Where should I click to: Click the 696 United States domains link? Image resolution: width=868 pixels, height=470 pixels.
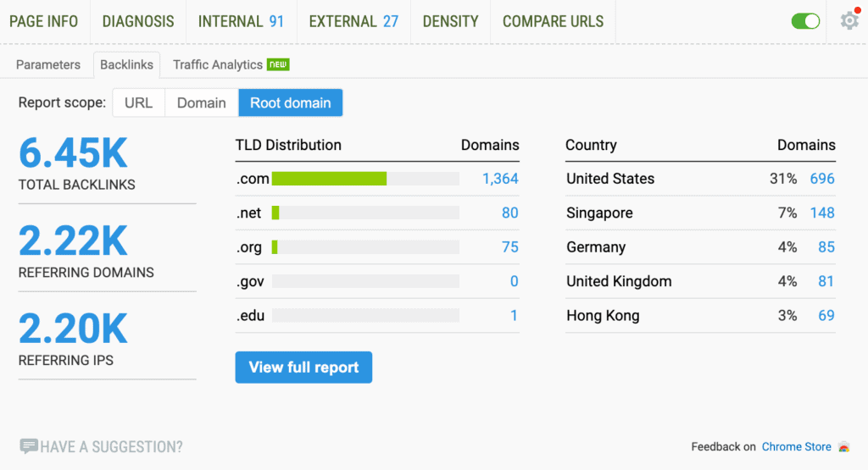click(x=821, y=179)
